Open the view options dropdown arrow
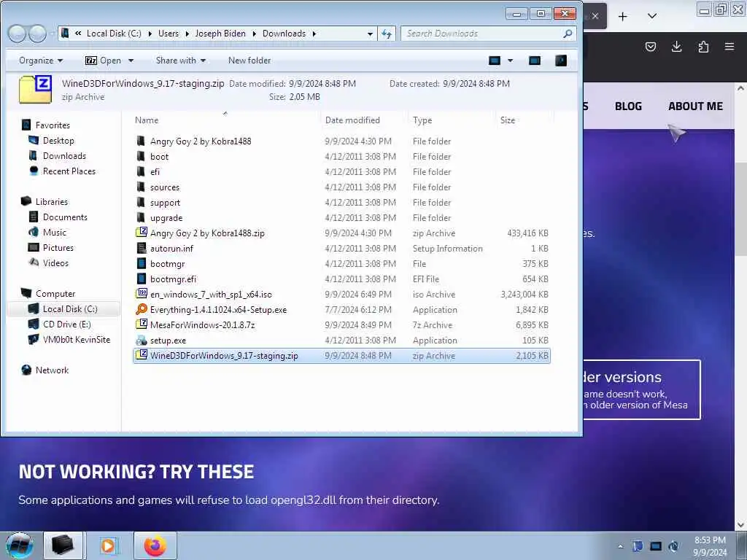Screen dimensions: 747x560 click(x=510, y=61)
